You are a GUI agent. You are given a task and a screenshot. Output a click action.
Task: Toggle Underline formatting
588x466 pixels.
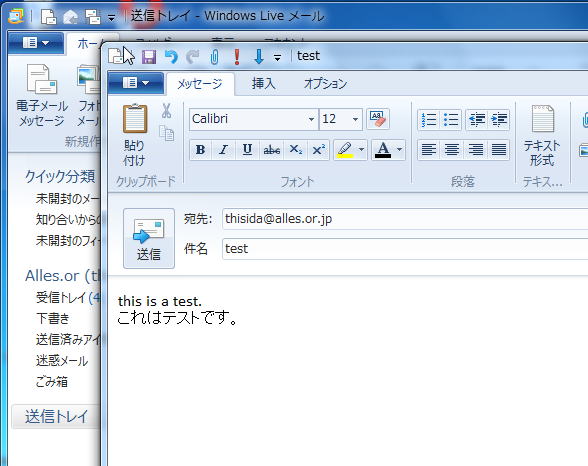[247, 150]
